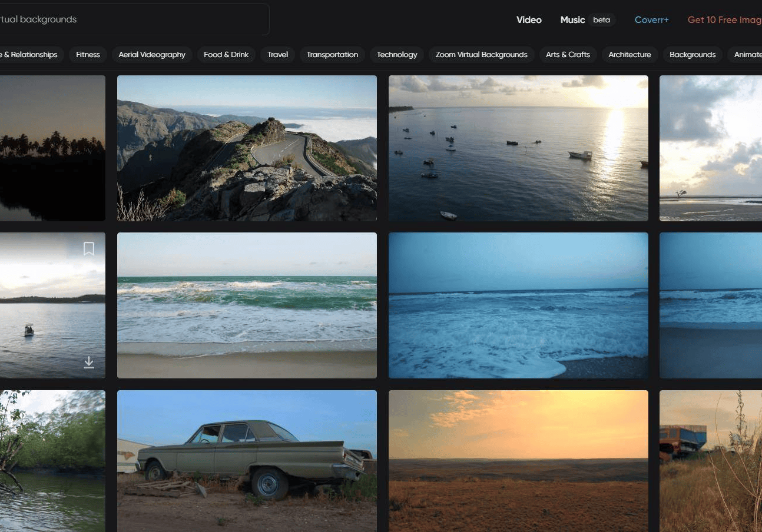Open the palm tree silhouette sunset video
The width and height of the screenshot is (762, 532).
pyautogui.click(x=52, y=148)
